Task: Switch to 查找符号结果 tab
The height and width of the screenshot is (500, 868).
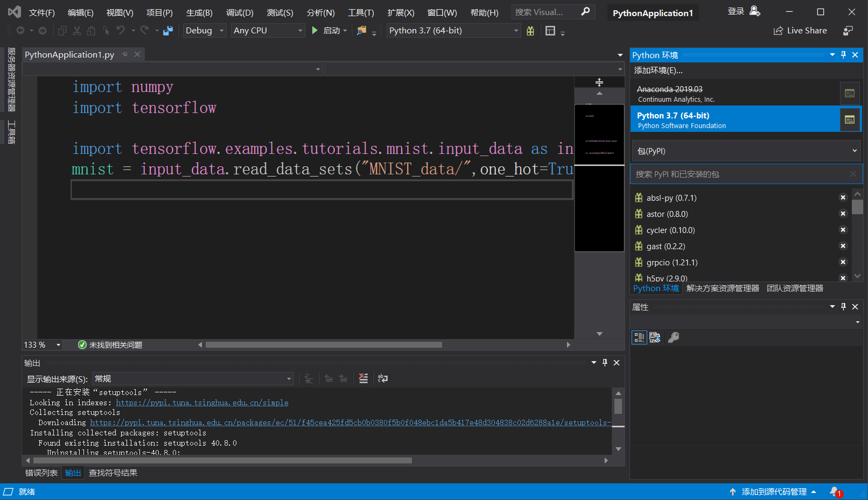Action: pos(113,473)
